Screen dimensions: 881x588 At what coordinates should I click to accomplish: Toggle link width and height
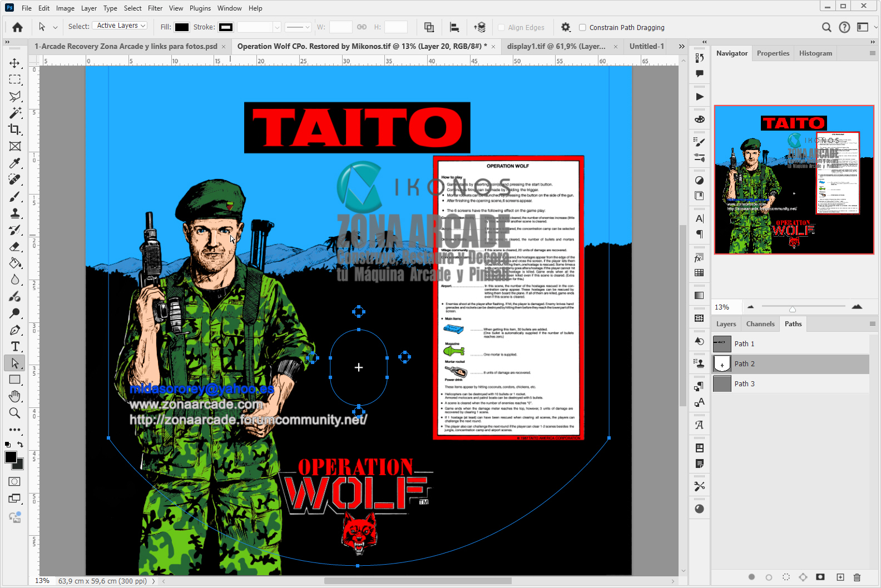(362, 27)
